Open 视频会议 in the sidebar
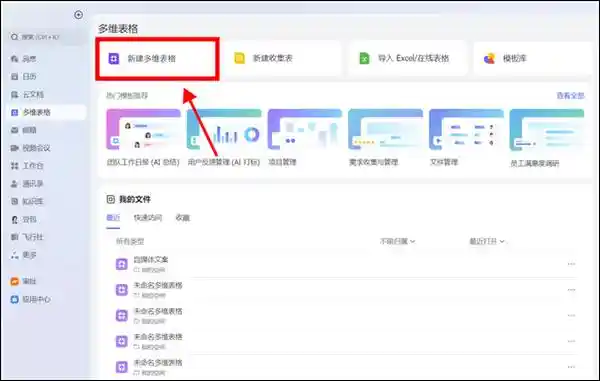The height and width of the screenshot is (381, 600). [x=31, y=148]
